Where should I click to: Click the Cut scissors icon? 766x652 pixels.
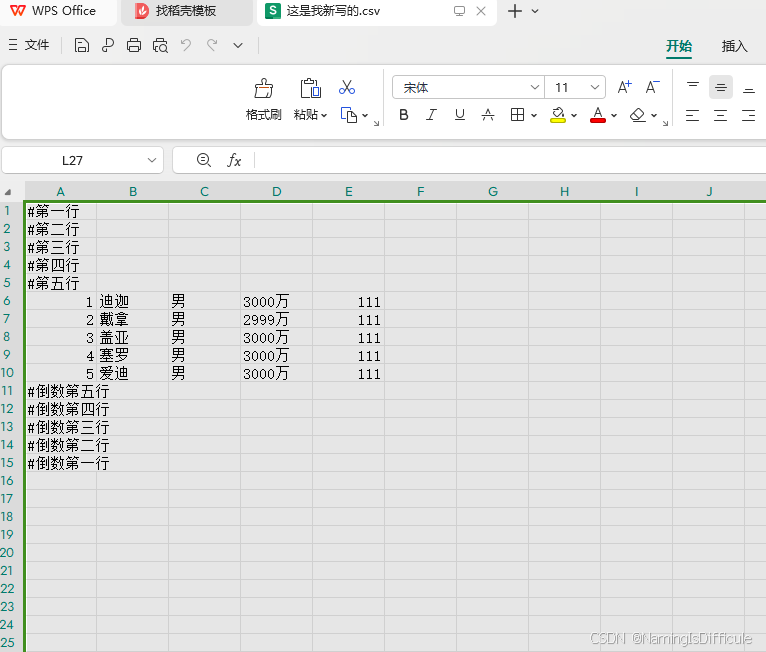[x=347, y=87]
